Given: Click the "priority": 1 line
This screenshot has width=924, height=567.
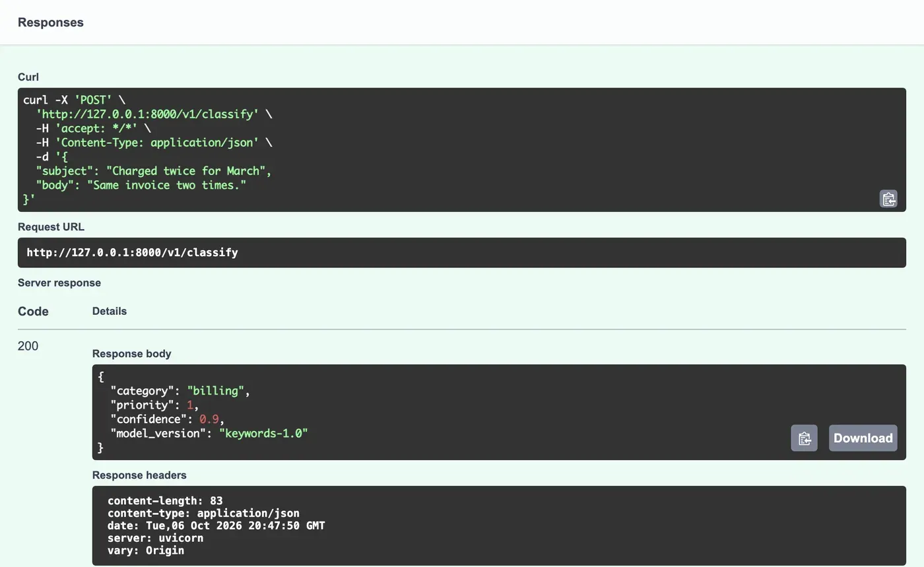Looking at the screenshot, I should click(x=154, y=405).
